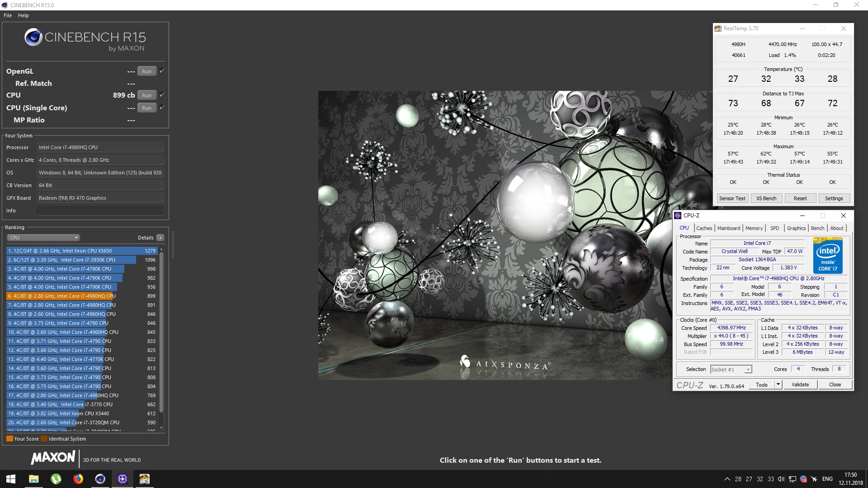Screen dimensions: 868x488
Task: Open the CPU ranking dropdown
Action: (x=43, y=238)
